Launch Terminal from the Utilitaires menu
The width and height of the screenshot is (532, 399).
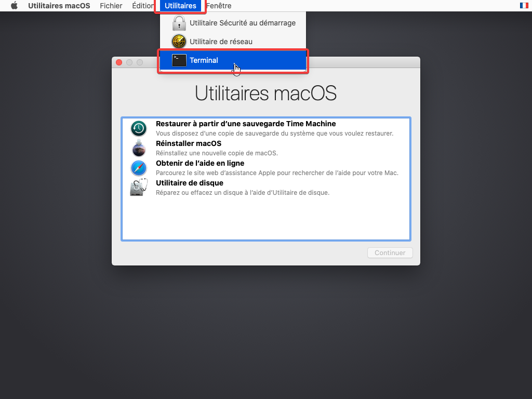point(233,60)
